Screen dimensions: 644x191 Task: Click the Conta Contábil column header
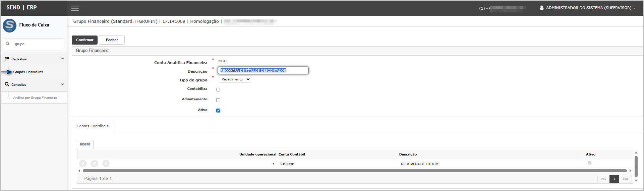292,154
